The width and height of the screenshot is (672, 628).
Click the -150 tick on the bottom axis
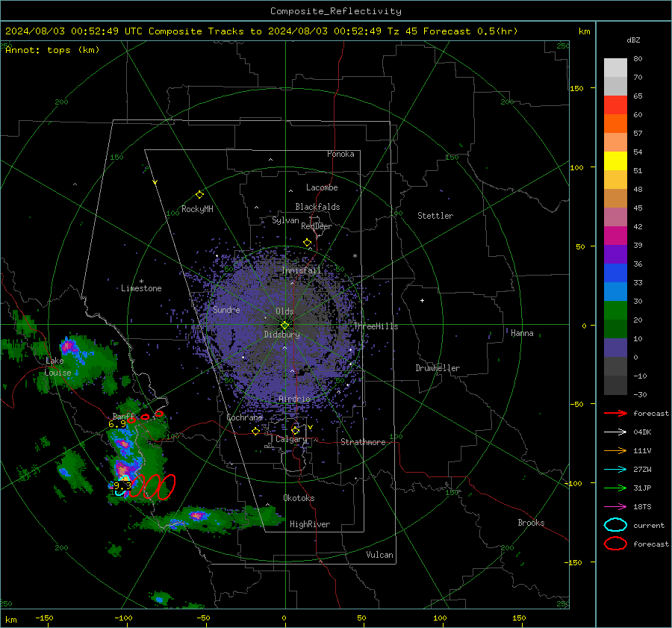coord(44,618)
